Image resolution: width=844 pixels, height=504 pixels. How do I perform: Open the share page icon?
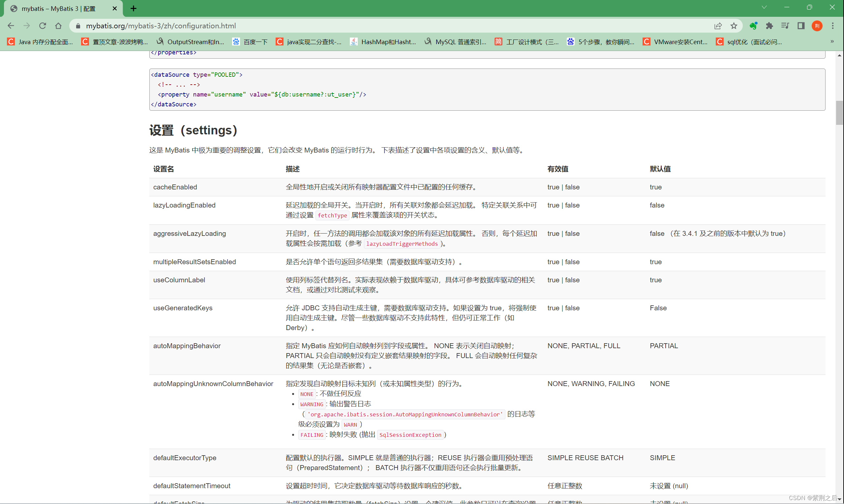pos(718,26)
